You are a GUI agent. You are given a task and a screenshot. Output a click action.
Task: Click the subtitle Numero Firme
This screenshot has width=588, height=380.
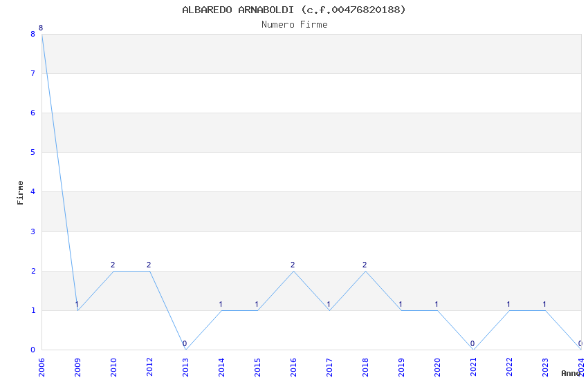click(x=295, y=25)
